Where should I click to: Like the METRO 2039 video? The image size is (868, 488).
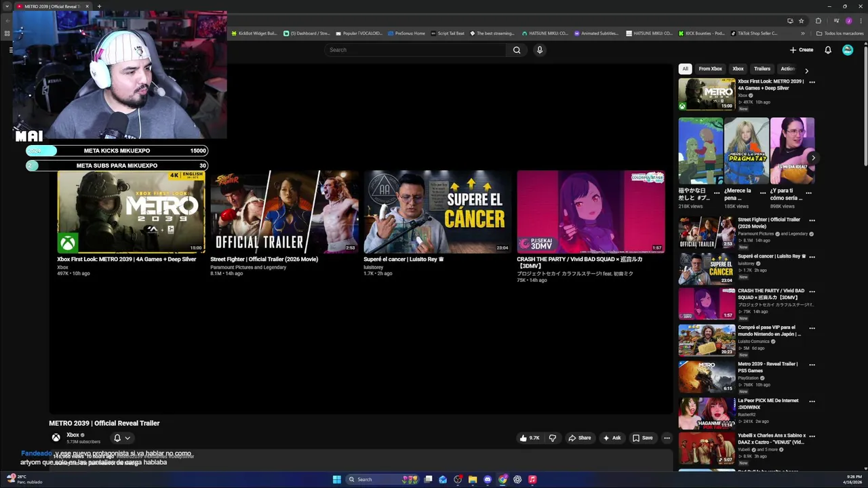pos(530,438)
